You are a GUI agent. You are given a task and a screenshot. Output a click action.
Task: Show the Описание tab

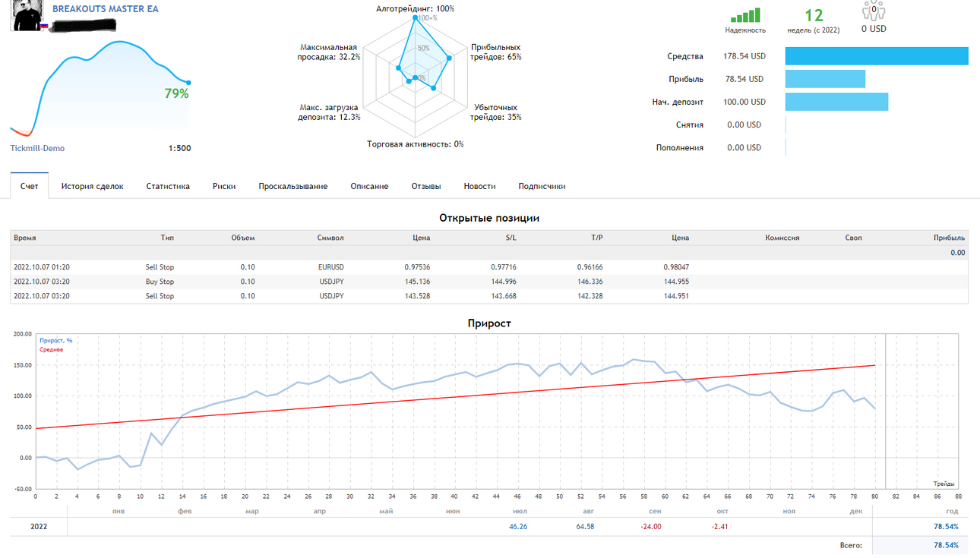point(370,186)
